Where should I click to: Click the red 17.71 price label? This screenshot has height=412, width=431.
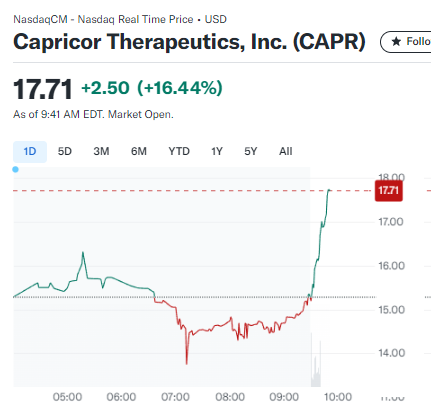point(389,191)
